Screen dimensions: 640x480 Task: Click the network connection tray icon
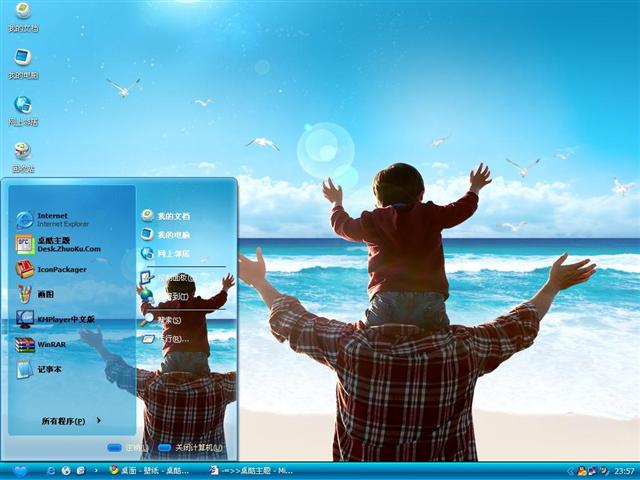pyautogui.click(x=592, y=471)
